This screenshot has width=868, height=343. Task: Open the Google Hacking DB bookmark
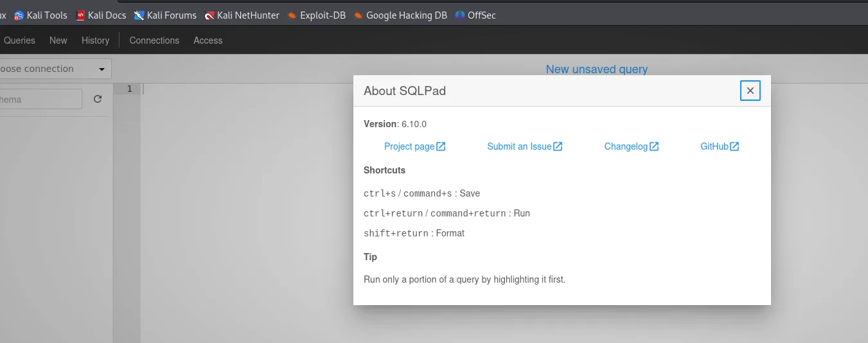click(400, 15)
